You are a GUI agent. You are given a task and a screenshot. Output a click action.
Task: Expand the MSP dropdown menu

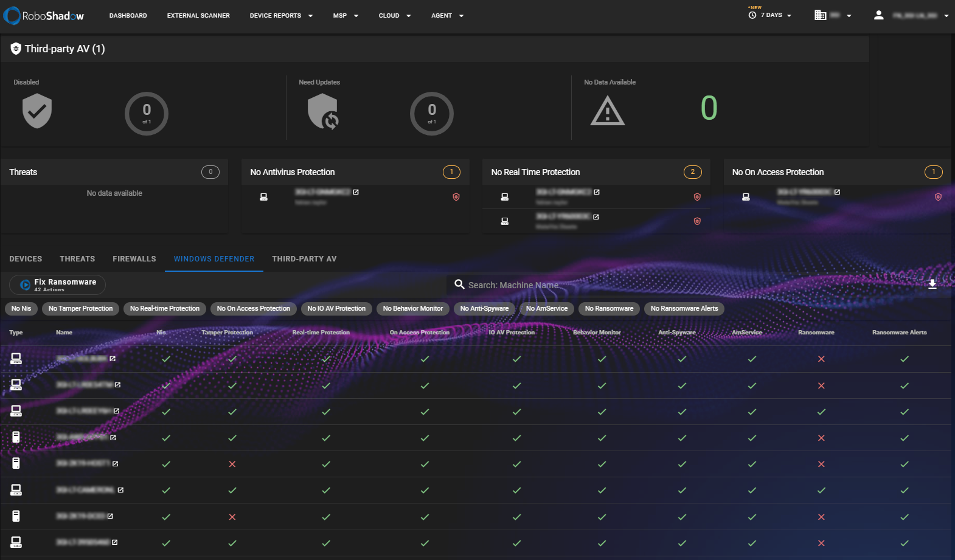(x=346, y=16)
